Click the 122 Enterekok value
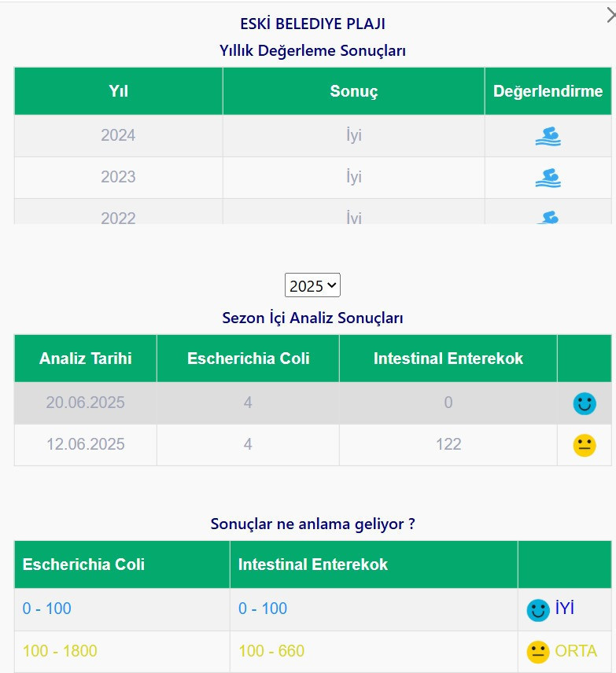The image size is (616, 673). click(x=448, y=445)
